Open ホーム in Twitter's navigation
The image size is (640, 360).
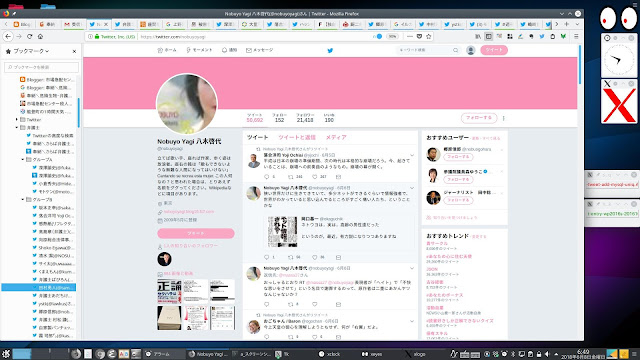167,50
